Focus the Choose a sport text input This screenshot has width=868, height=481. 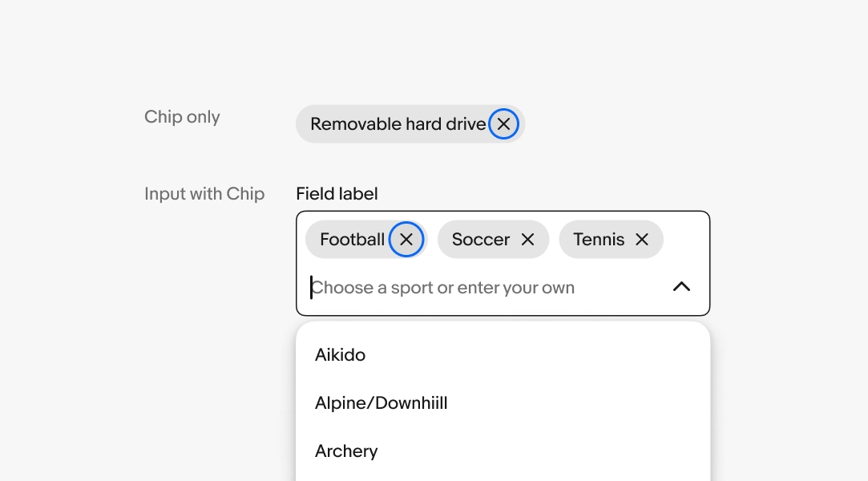481,288
